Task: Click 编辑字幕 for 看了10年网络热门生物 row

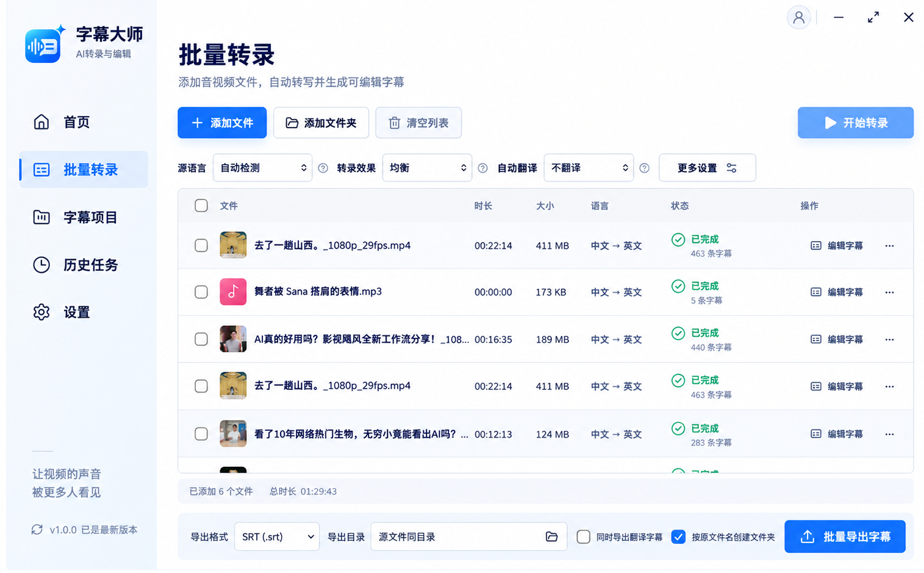Action: pos(837,434)
